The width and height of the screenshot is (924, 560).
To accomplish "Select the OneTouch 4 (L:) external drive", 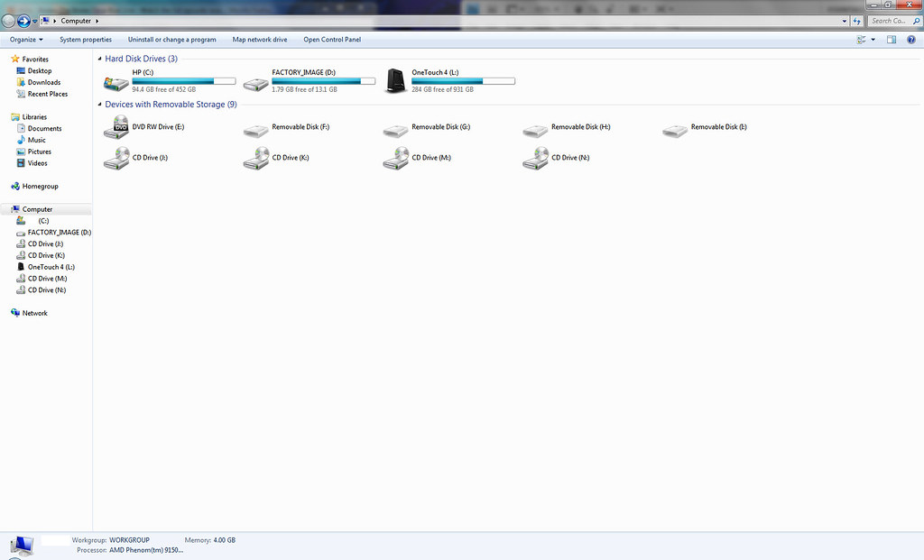I will click(x=396, y=81).
